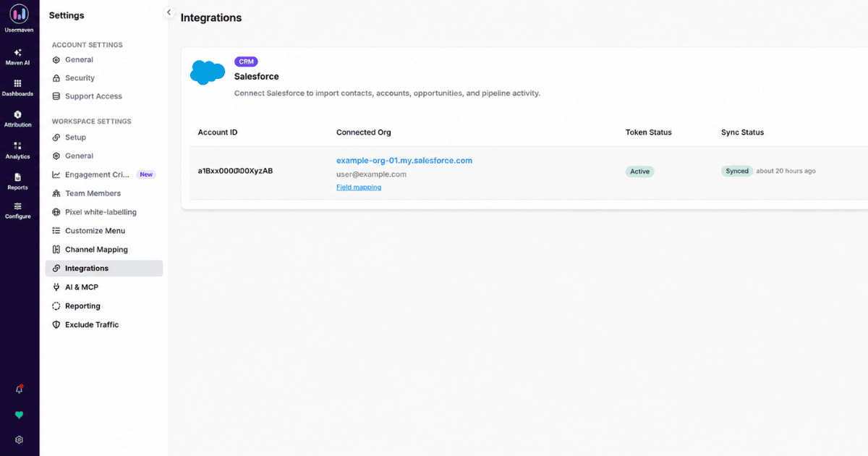
Task: Click the Reporting dashed circle icon
Action: [56, 306]
